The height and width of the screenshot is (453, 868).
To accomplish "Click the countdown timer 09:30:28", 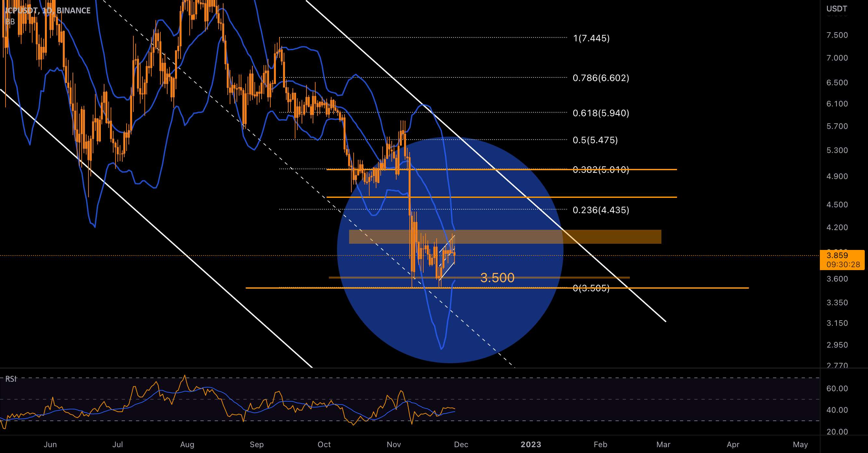I will click(x=843, y=265).
